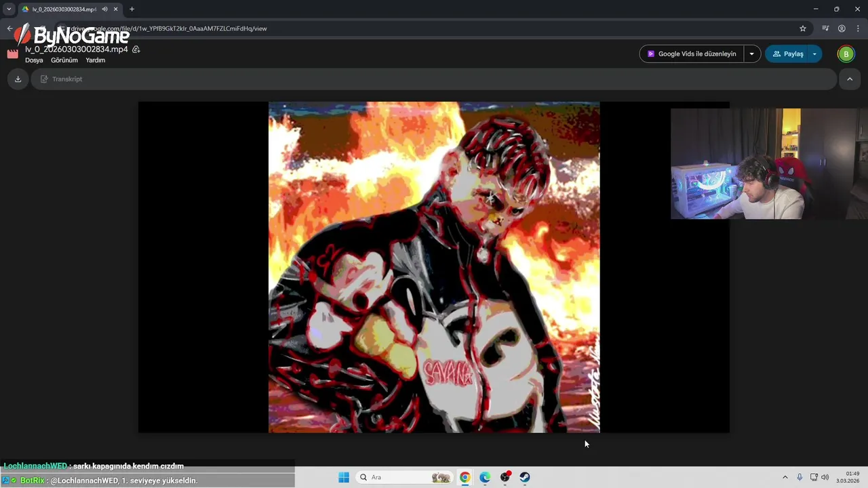Click the BotRix chat username
The image size is (868, 488).
click(32, 481)
